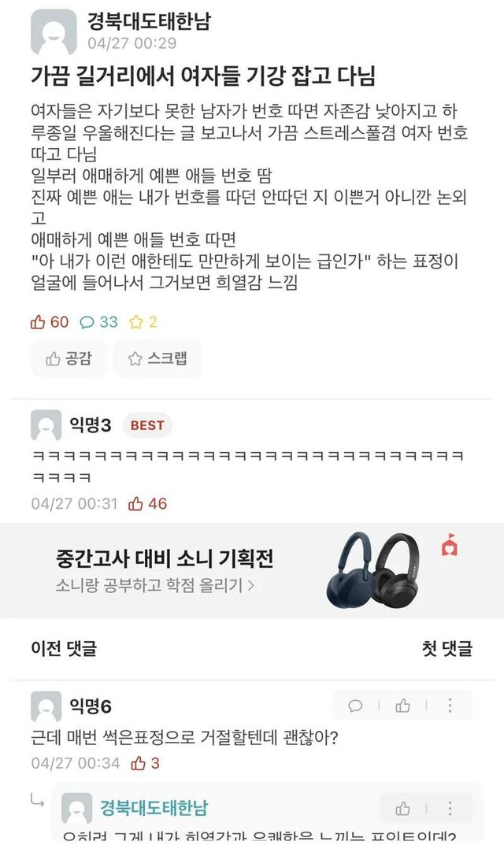504x849 pixels.
Task: Open more options menu on 익명6's comment
Action: pyautogui.click(x=450, y=706)
